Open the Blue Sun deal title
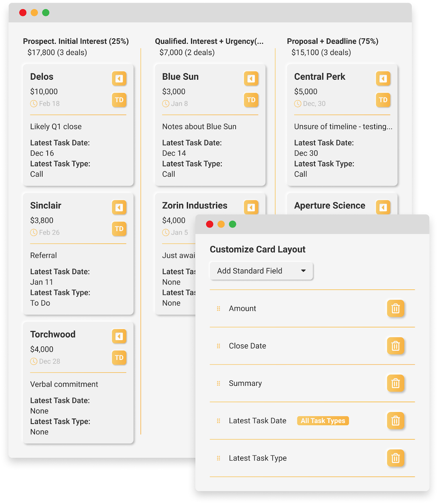Image resolution: width=438 pixels, height=504 pixels. coord(180,77)
